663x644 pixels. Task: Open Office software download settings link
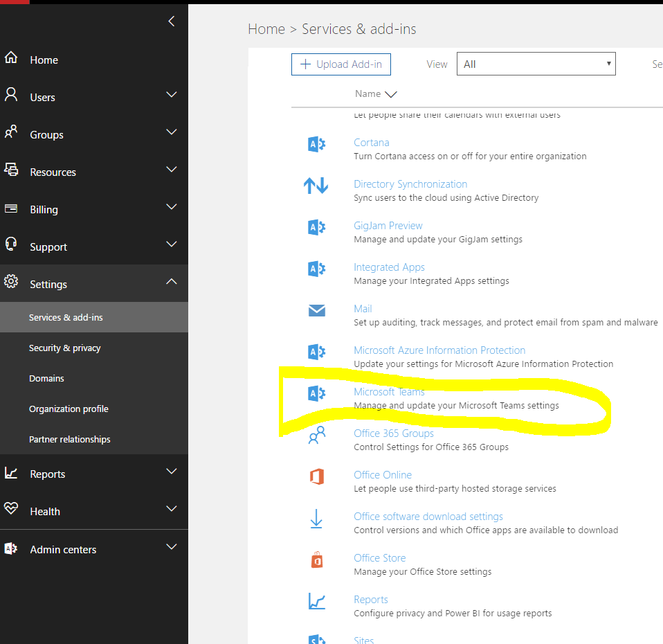[x=428, y=516]
